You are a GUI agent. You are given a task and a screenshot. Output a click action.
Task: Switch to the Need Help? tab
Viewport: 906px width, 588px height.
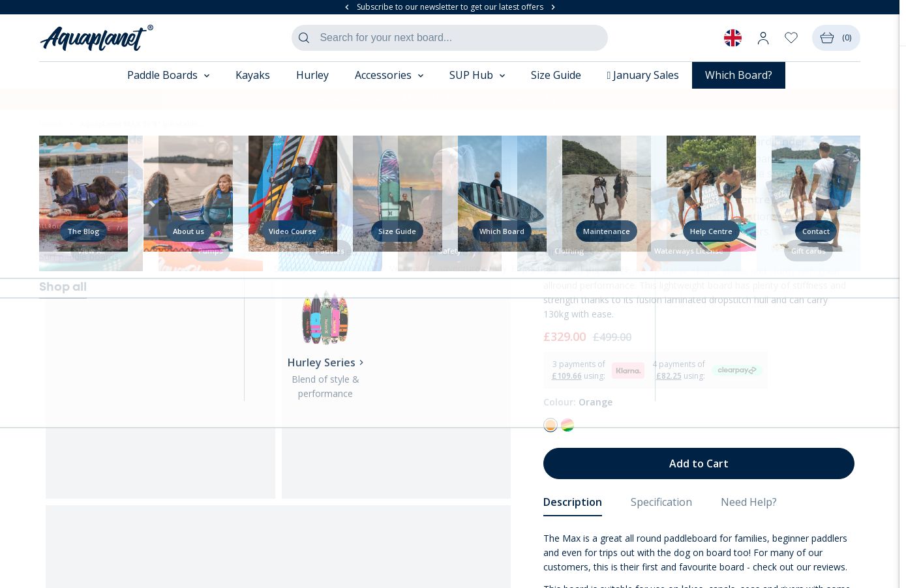[x=749, y=502]
